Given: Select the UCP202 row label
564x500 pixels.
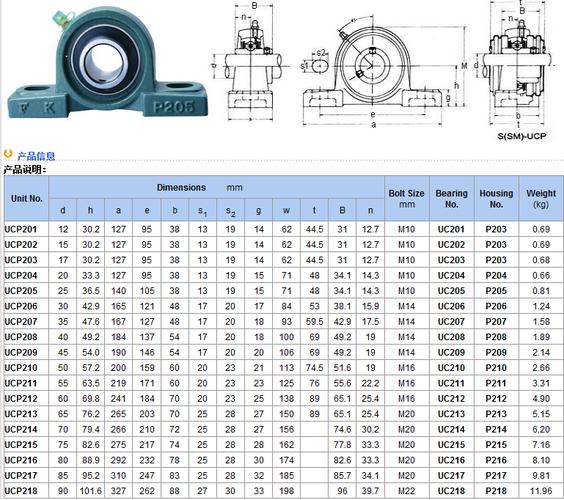Looking at the screenshot, I should click(x=21, y=245).
